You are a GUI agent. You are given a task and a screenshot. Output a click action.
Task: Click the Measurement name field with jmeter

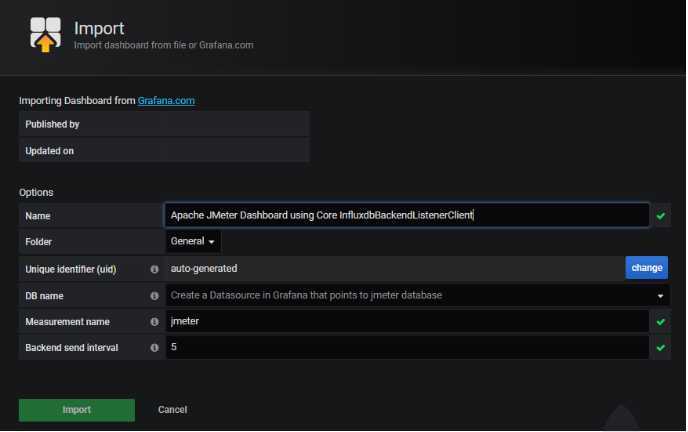click(x=407, y=321)
